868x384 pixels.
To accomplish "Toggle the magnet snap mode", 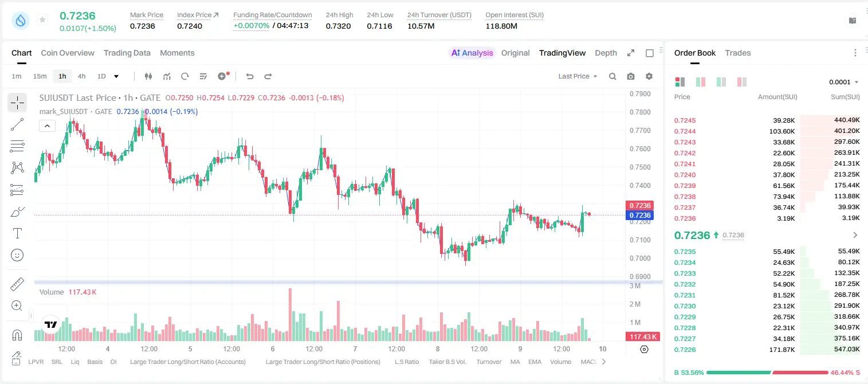I will [x=17, y=335].
